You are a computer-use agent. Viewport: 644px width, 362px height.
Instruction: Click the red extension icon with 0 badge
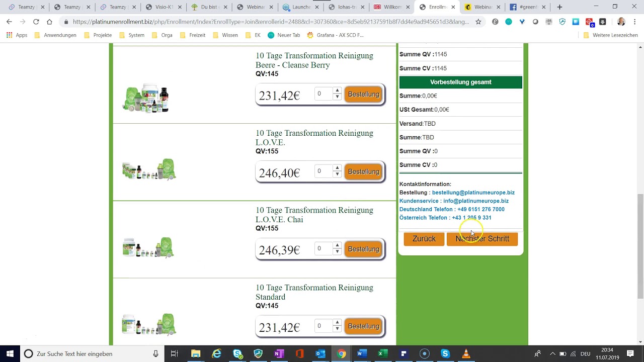(x=589, y=22)
